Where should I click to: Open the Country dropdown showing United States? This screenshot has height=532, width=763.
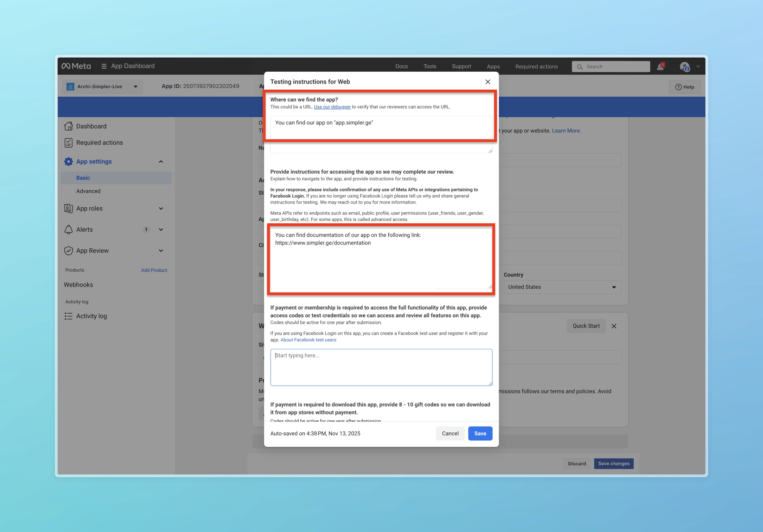tap(562, 287)
